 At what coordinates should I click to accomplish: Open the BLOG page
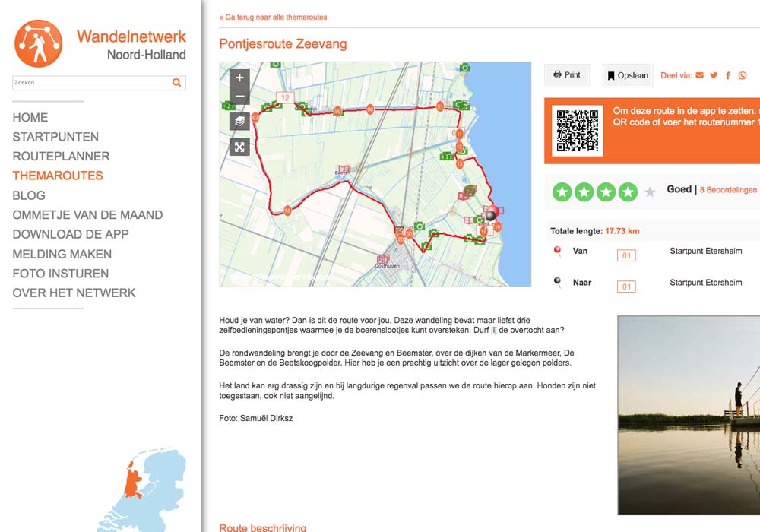[x=29, y=195]
